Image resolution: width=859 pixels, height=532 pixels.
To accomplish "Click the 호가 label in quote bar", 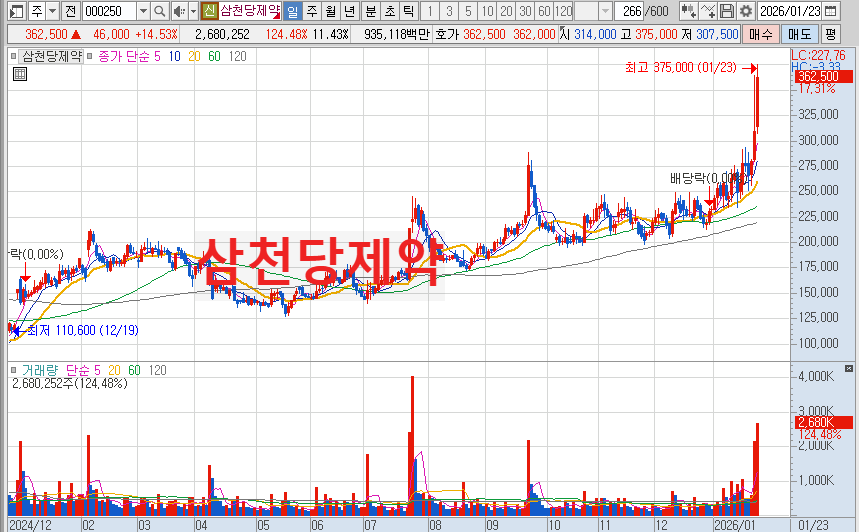I will (446, 35).
